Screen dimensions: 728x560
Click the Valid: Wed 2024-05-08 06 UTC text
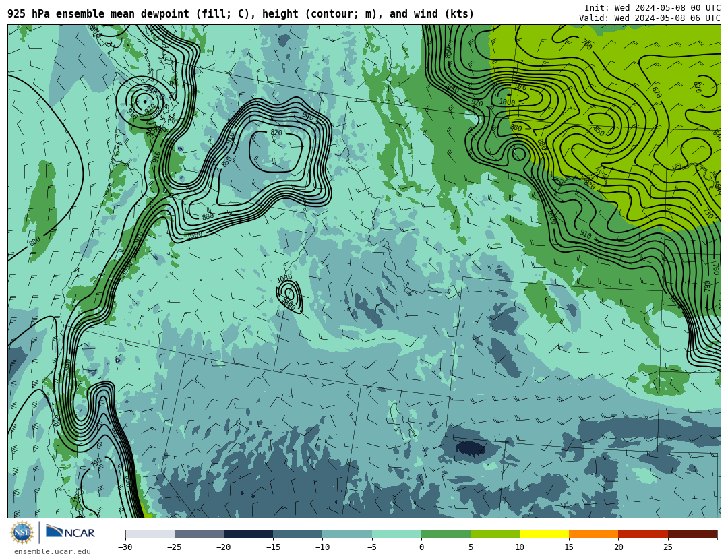[650, 18]
